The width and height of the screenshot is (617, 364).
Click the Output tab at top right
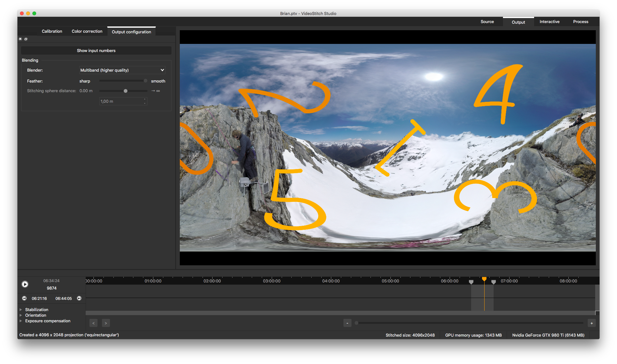517,21
